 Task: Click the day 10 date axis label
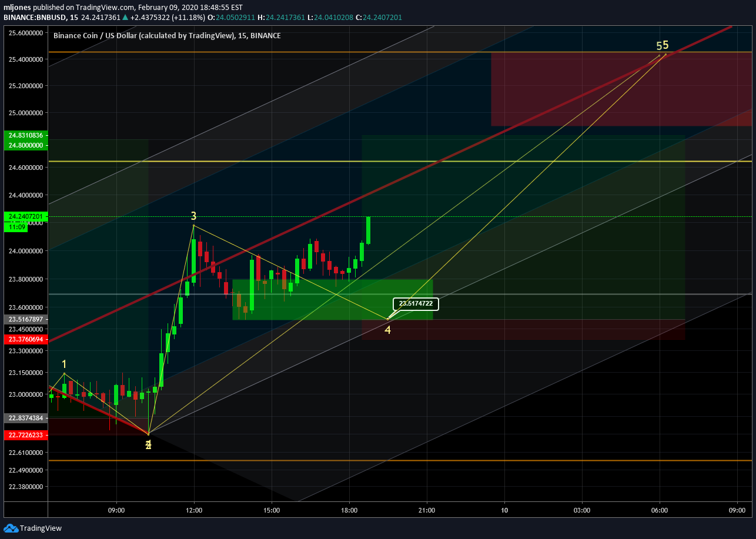504,510
